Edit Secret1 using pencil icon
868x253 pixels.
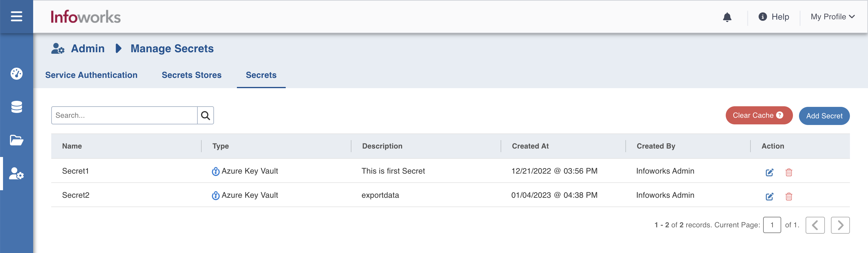[769, 172]
